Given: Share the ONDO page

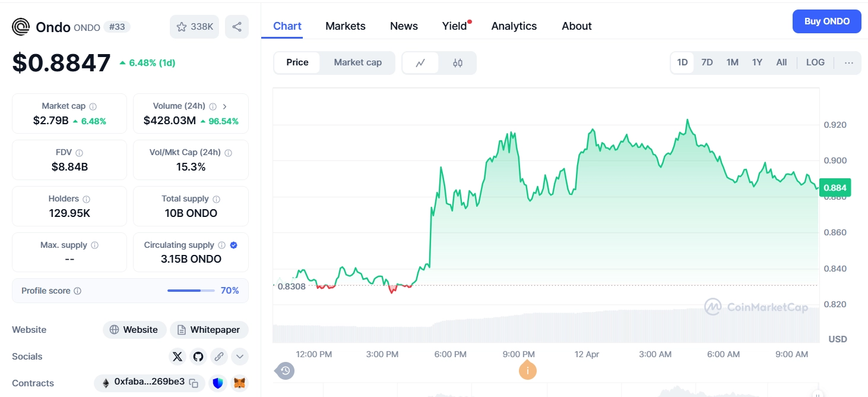Looking at the screenshot, I should pyautogui.click(x=236, y=26).
